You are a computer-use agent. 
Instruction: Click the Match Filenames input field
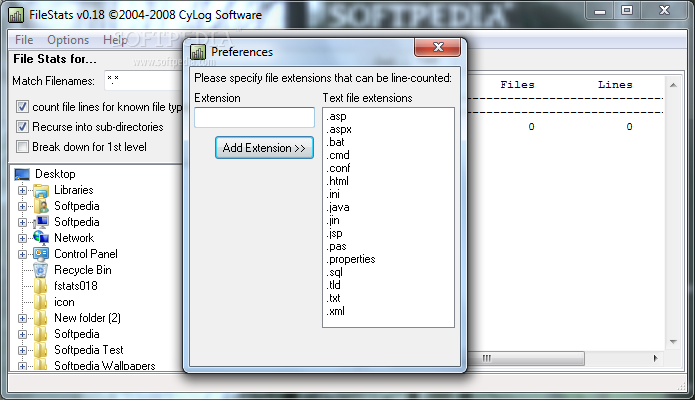[144, 81]
